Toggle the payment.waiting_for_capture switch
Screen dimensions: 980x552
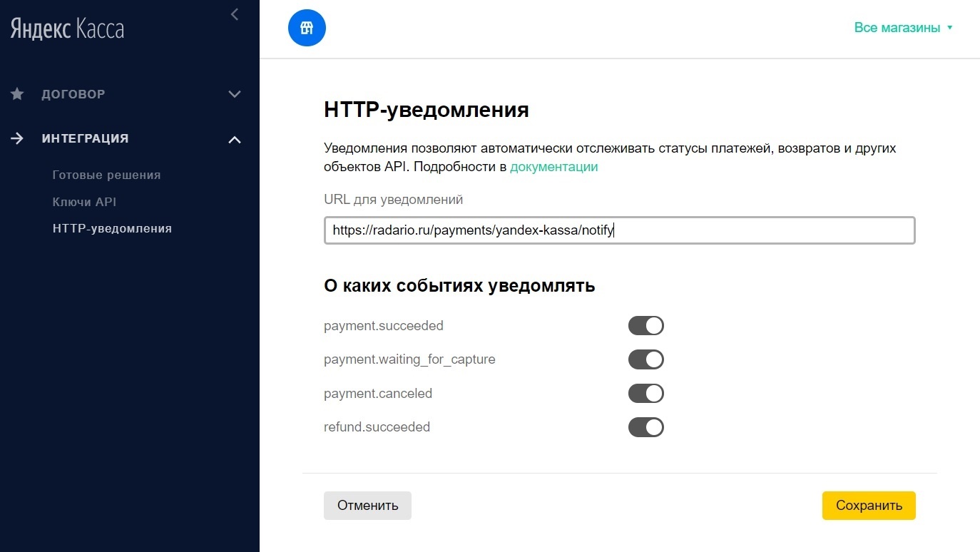coord(646,359)
